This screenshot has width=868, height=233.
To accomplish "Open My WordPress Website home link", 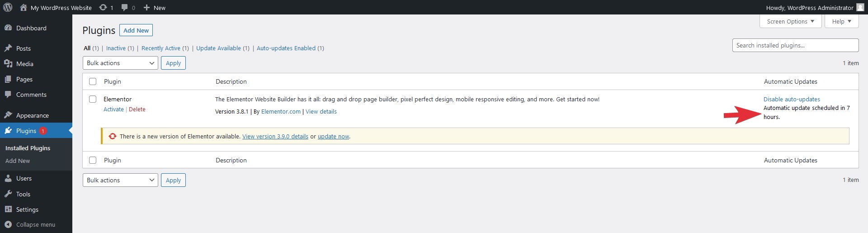I will [x=56, y=8].
